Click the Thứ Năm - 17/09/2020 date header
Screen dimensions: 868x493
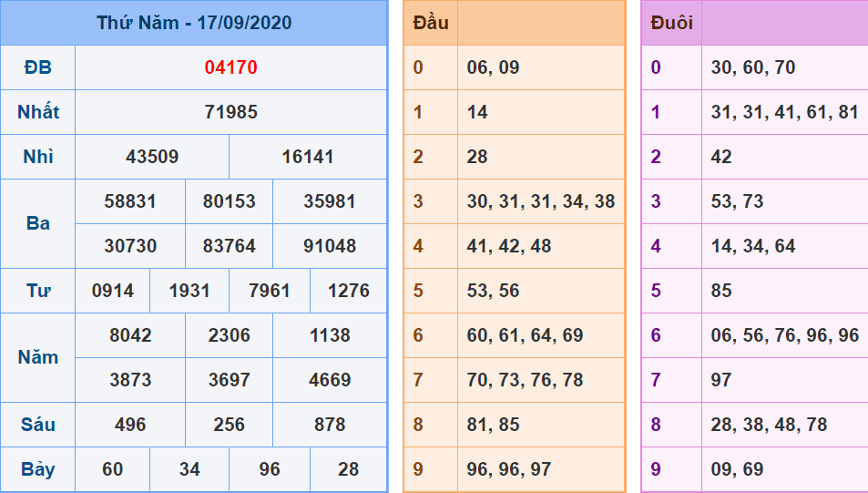[x=194, y=23]
